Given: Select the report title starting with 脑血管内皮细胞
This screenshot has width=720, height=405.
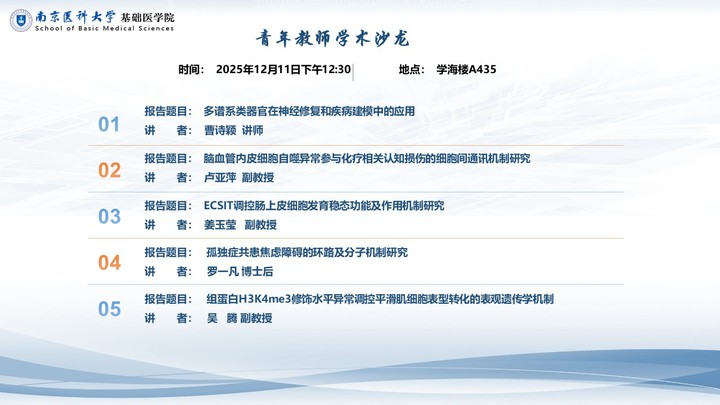Looking at the screenshot, I should pyautogui.click(x=366, y=158).
